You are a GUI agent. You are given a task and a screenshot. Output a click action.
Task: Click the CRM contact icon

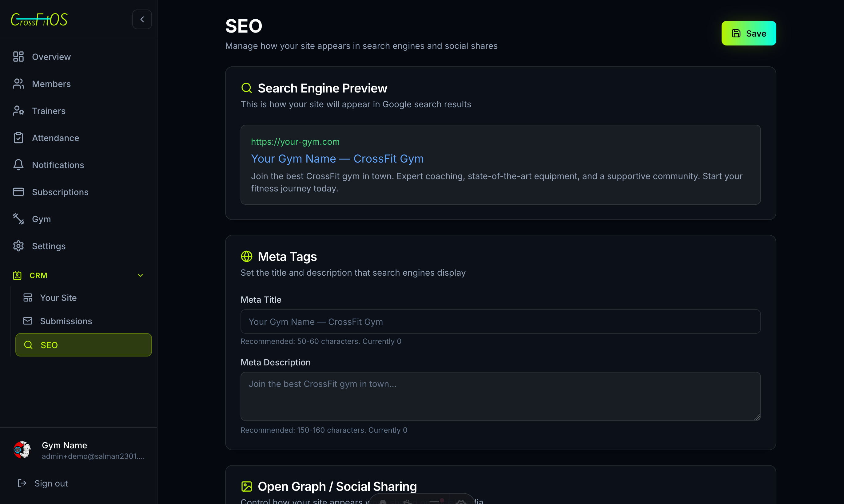pyautogui.click(x=17, y=275)
